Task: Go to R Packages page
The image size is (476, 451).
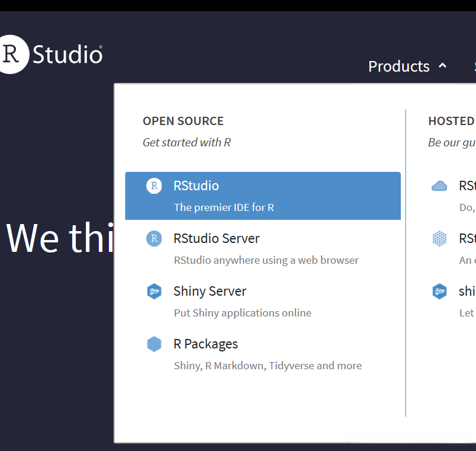Action: 205,344
